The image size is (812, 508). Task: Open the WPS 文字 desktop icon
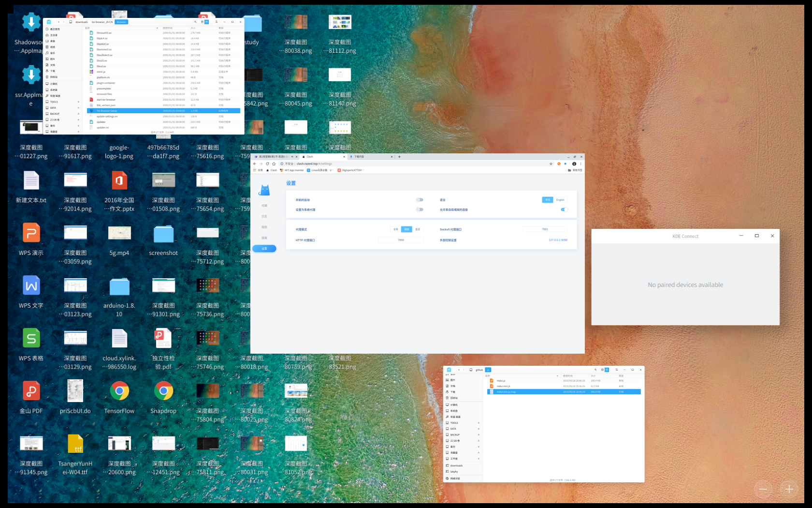pos(31,286)
